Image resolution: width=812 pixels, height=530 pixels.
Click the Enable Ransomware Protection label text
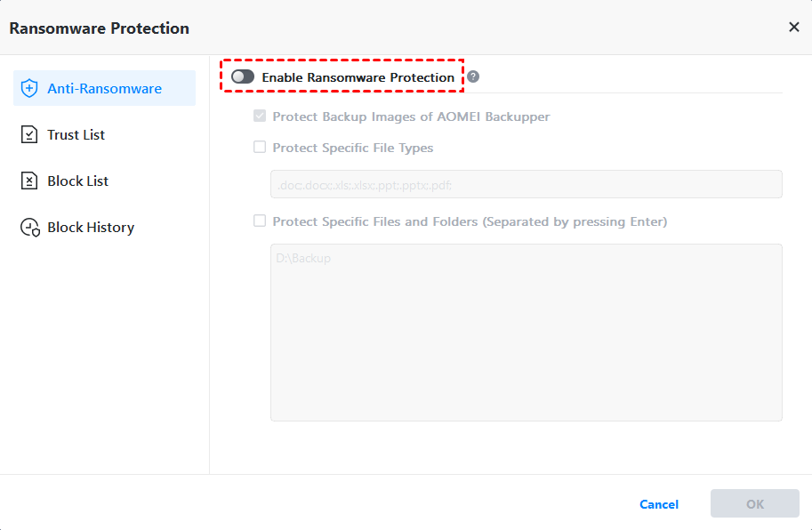coord(358,77)
